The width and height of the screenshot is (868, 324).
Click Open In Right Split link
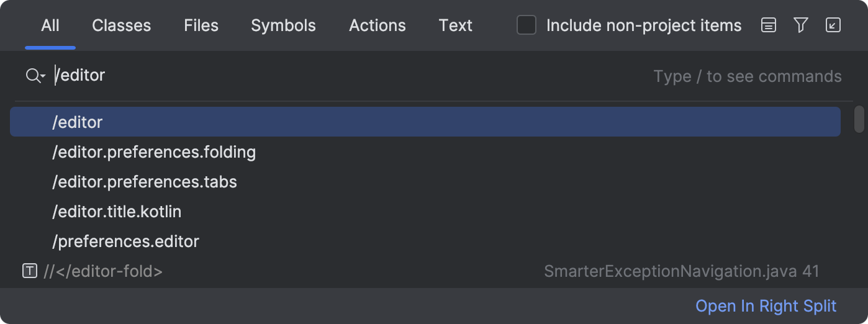766,306
